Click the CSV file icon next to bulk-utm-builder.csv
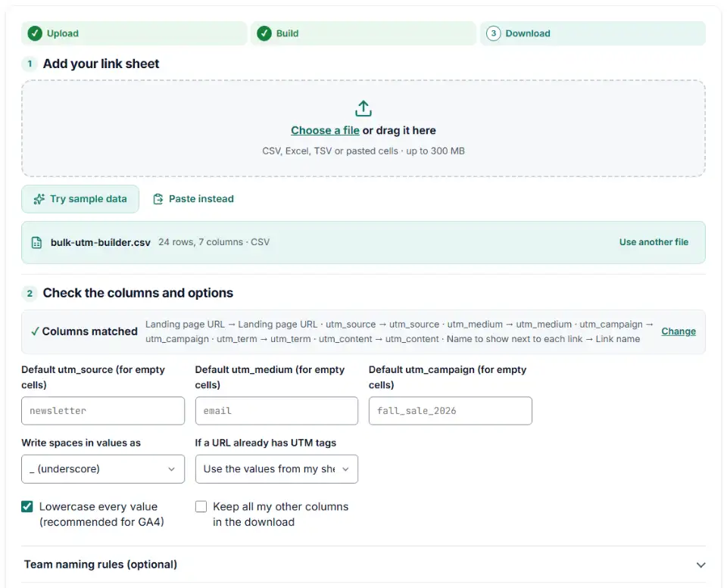The height and width of the screenshot is (588, 727). point(36,242)
